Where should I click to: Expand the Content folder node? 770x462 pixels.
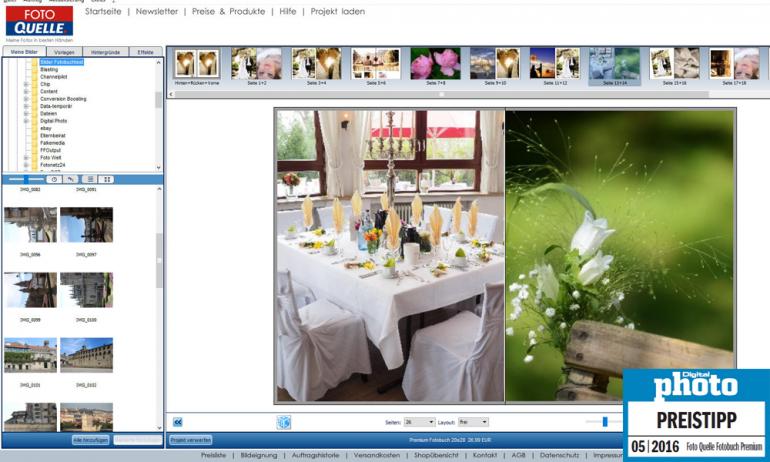pyautogui.click(x=26, y=92)
